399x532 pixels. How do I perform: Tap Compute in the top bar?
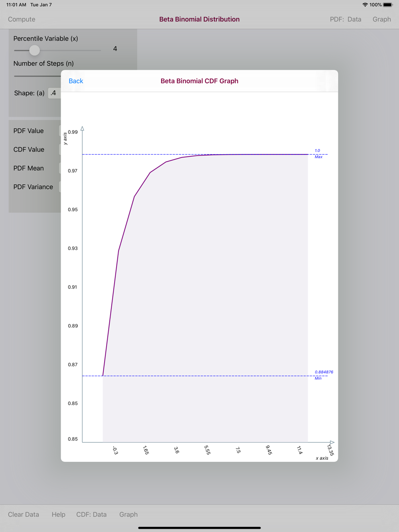point(22,19)
